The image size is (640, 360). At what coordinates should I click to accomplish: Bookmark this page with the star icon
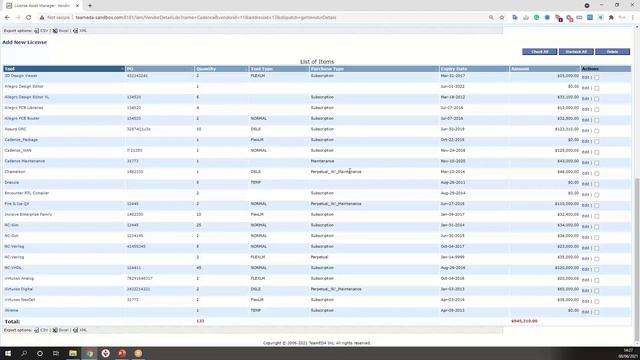tap(502, 18)
